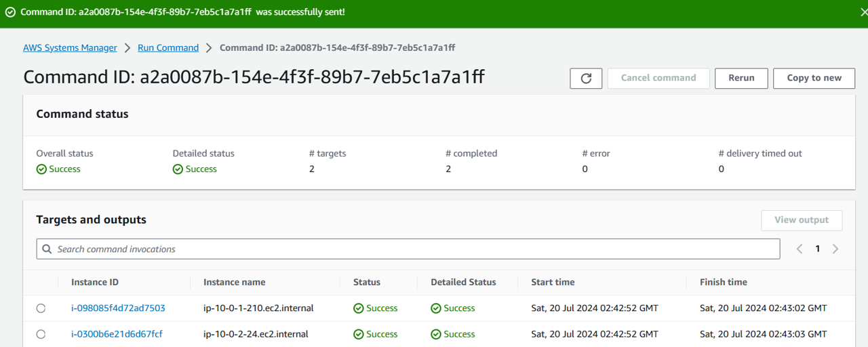Screen dimensions: 868x347
Task: Open instance link i-0300b6e21d6d67fcf
Action: (x=117, y=334)
